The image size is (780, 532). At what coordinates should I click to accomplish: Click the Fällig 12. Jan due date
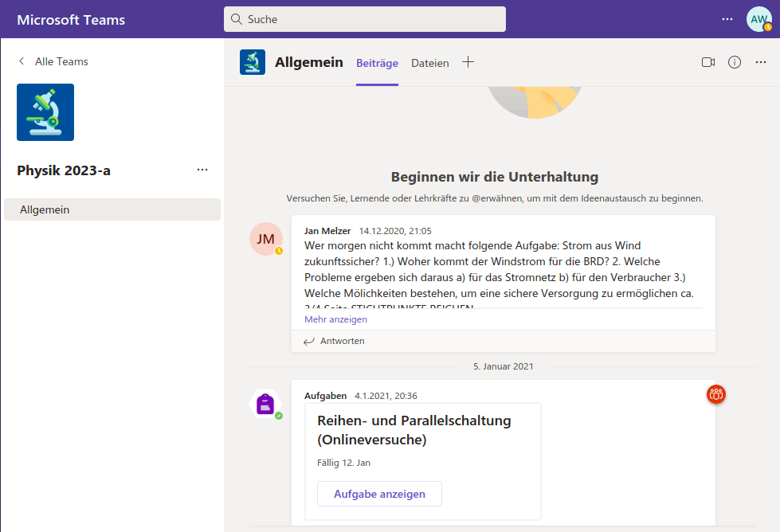pos(343,463)
